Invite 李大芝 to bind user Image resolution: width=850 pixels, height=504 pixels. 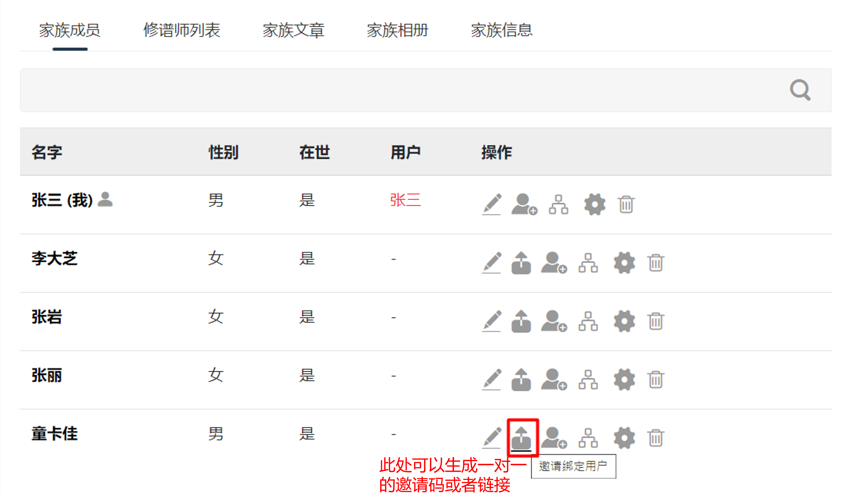click(x=521, y=263)
